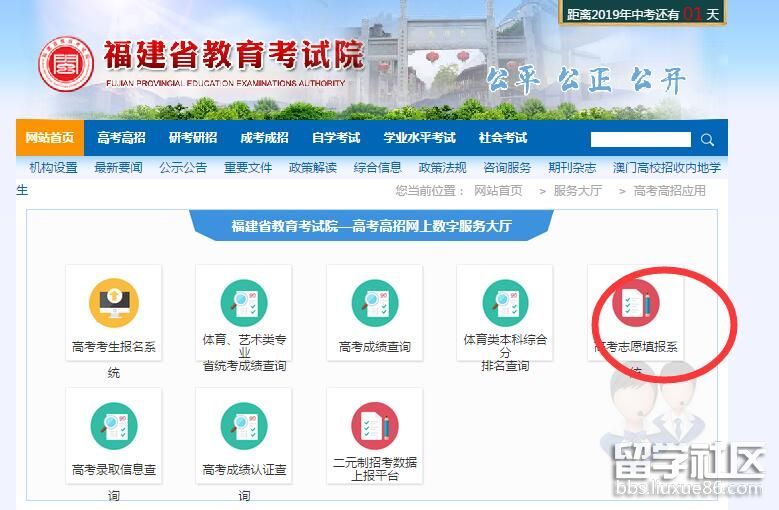Open 二元制招考数据上报平台 icon

tap(374, 426)
